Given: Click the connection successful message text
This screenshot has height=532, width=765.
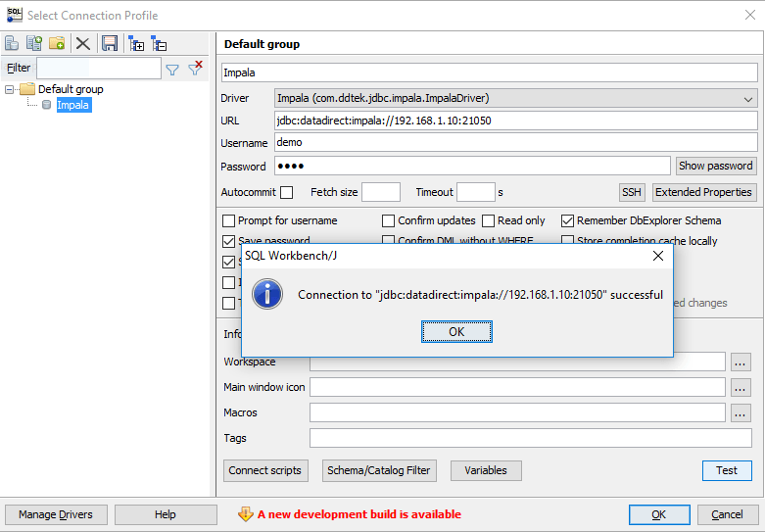Looking at the screenshot, I should click(481, 295).
